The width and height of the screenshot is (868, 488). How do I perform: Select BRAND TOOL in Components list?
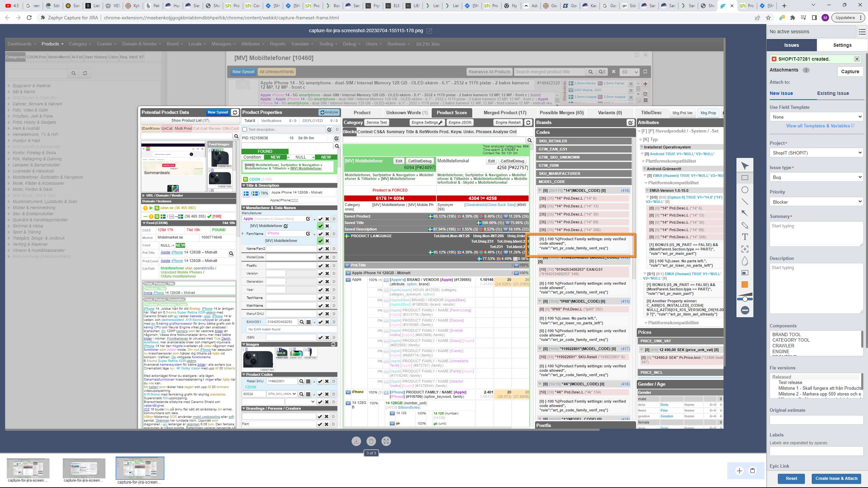[x=786, y=334]
